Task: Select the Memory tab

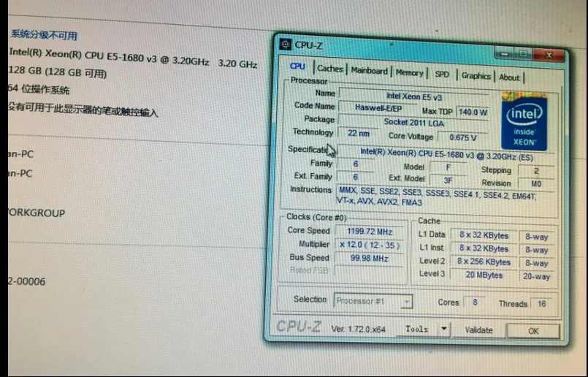Action: coord(409,73)
